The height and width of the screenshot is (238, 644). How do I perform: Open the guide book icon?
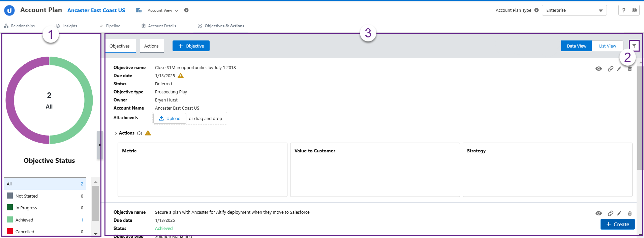tap(634, 10)
